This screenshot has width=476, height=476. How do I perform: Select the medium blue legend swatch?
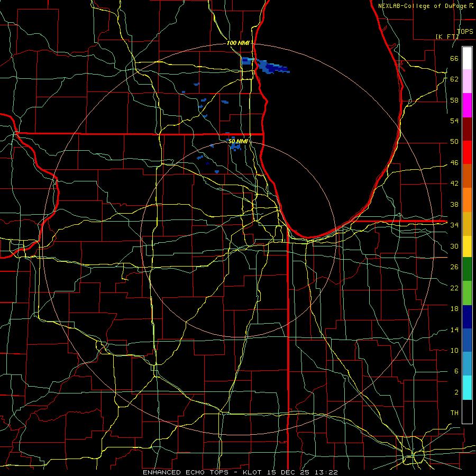click(467, 340)
